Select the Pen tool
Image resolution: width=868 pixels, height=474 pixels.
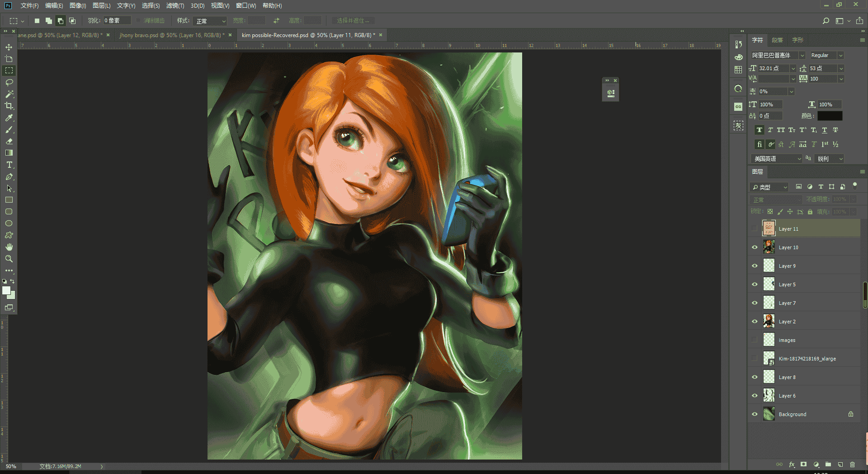(x=9, y=176)
